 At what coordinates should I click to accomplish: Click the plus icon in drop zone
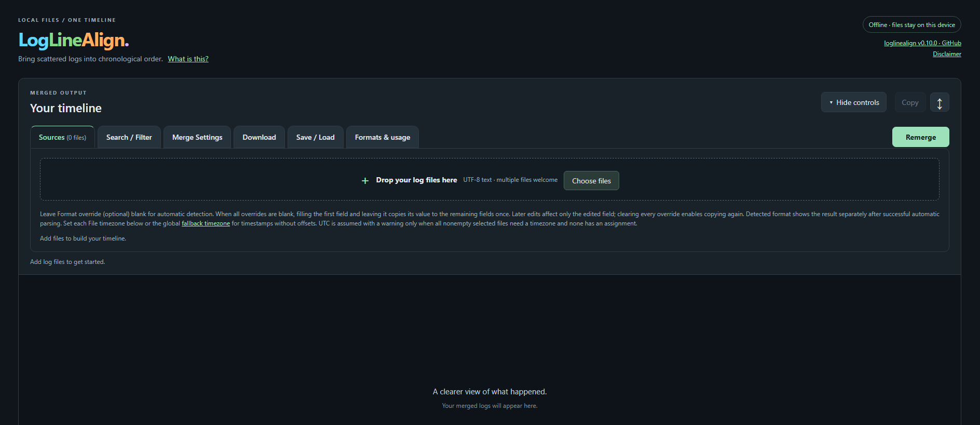tap(365, 180)
